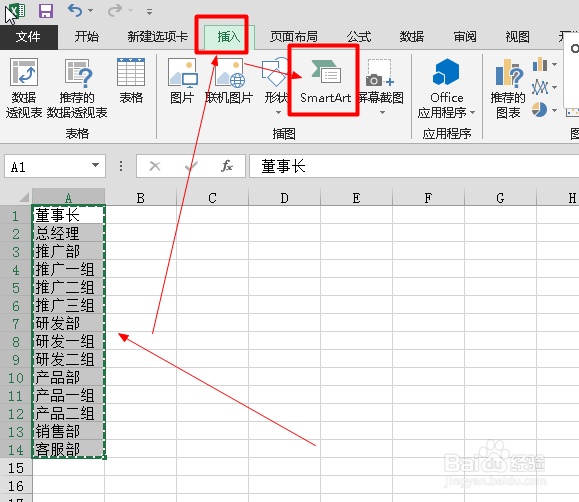Click the Undo arrow icon
The width and height of the screenshot is (579, 502).
coord(75,10)
